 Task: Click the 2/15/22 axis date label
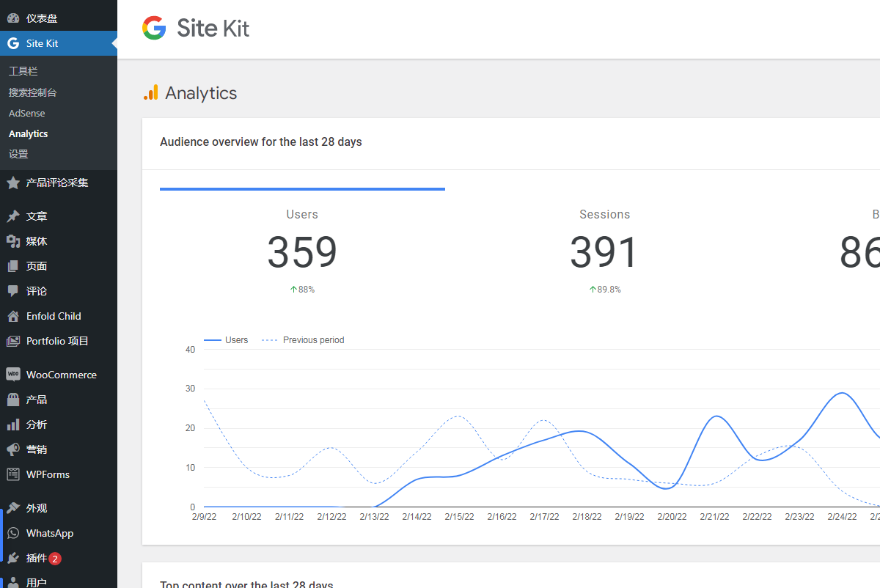(459, 517)
